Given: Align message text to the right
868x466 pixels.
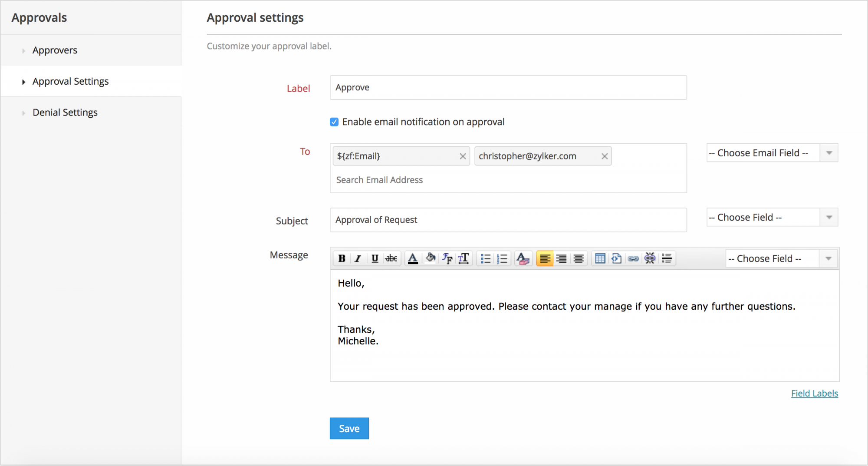Looking at the screenshot, I should point(561,259).
